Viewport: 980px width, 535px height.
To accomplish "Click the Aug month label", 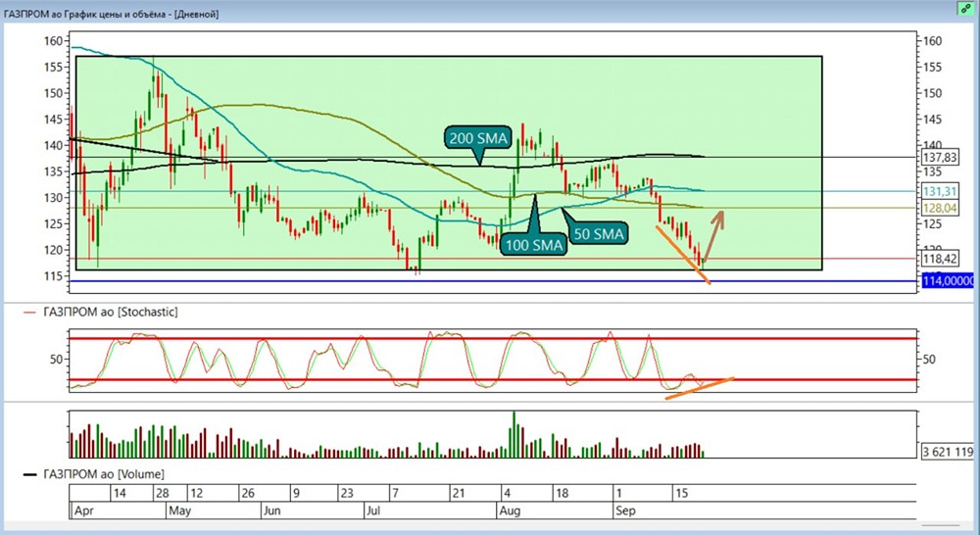I will (x=510, y=511).
